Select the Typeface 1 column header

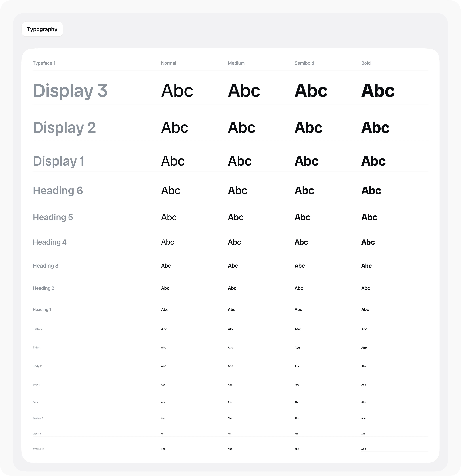pyautogui.click(x=44, y=63)
